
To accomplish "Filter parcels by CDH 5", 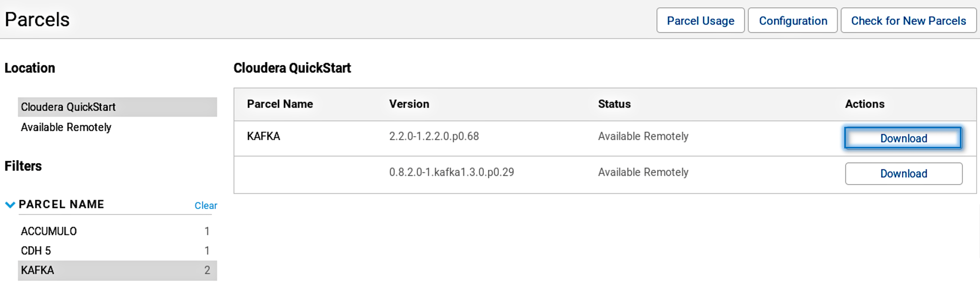I will (x=118, y=251).
